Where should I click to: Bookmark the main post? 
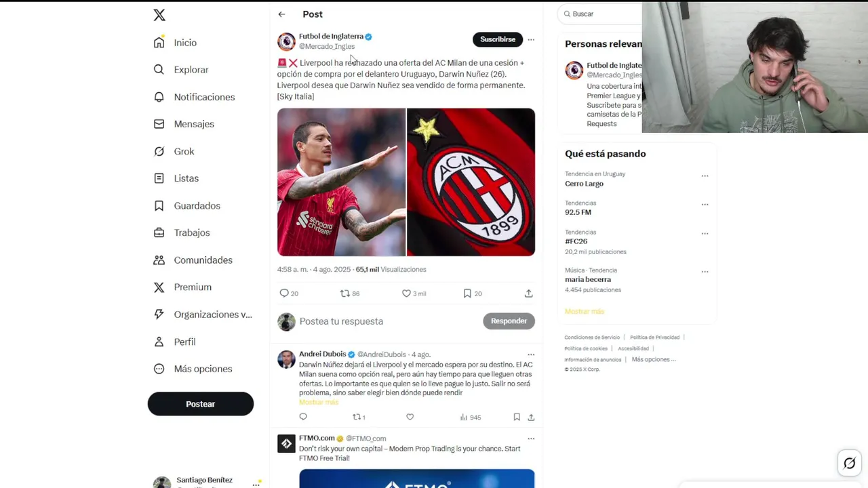tap(467, 293)
